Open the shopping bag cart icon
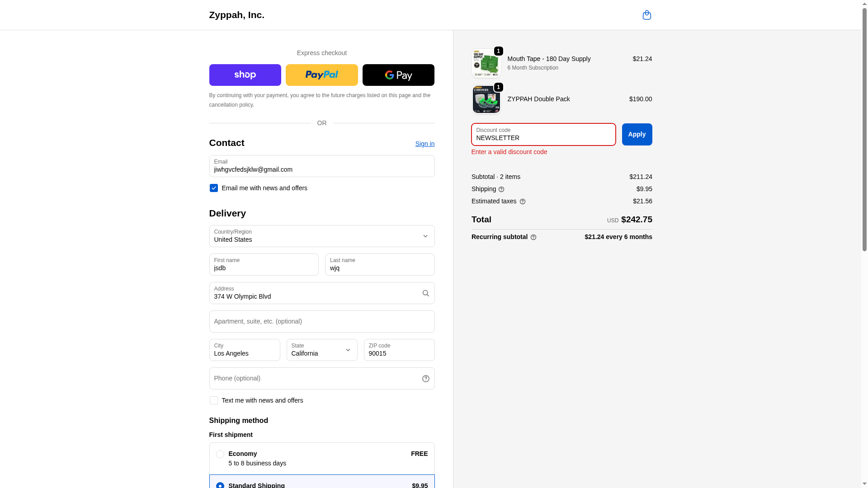 click(646, 15)
